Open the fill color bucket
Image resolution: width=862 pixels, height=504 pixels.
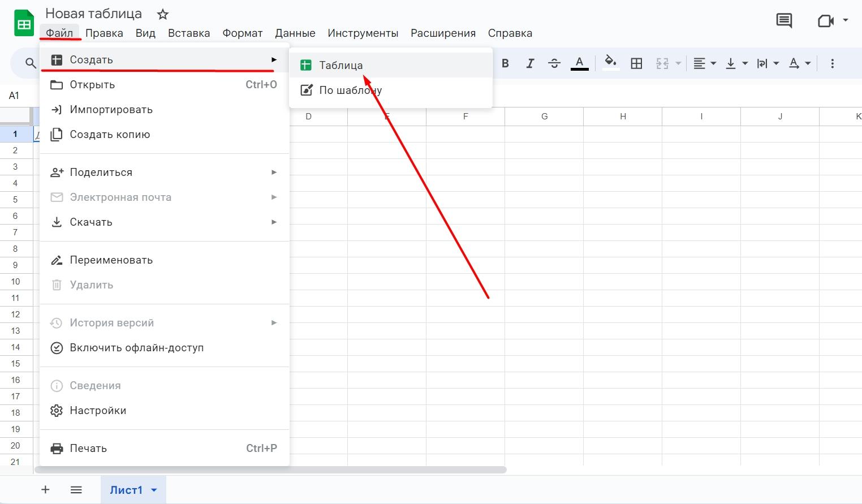tap(610, 62)
